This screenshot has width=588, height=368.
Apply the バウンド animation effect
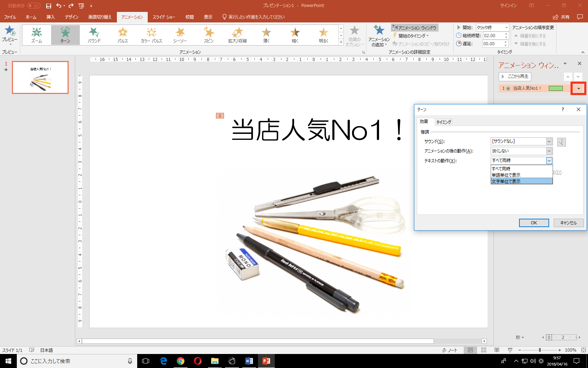pyautogui.click(x=94, y=35)
